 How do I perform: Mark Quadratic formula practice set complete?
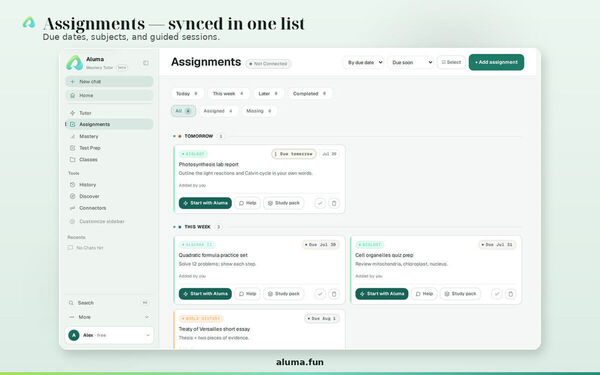(320, 294)
